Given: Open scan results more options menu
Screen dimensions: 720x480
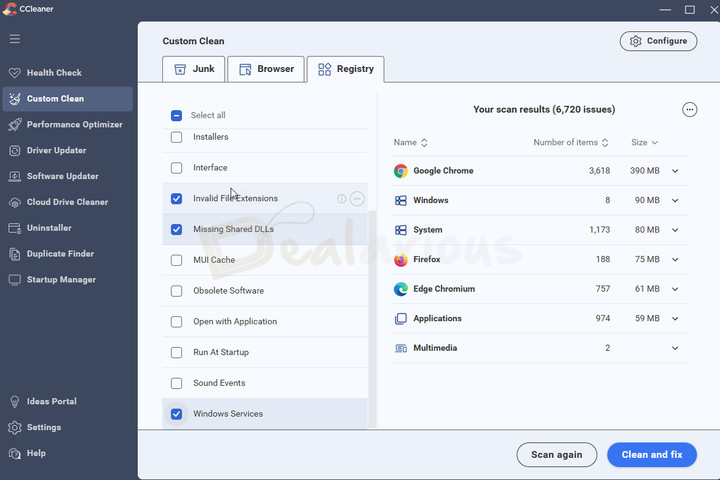Looking at the screenshot, I should (689, 109).
